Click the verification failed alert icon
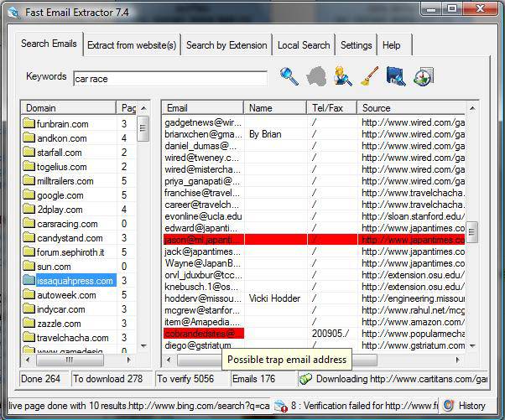The image size is (505, 420). pyautogui.click(x=280, y=406)
